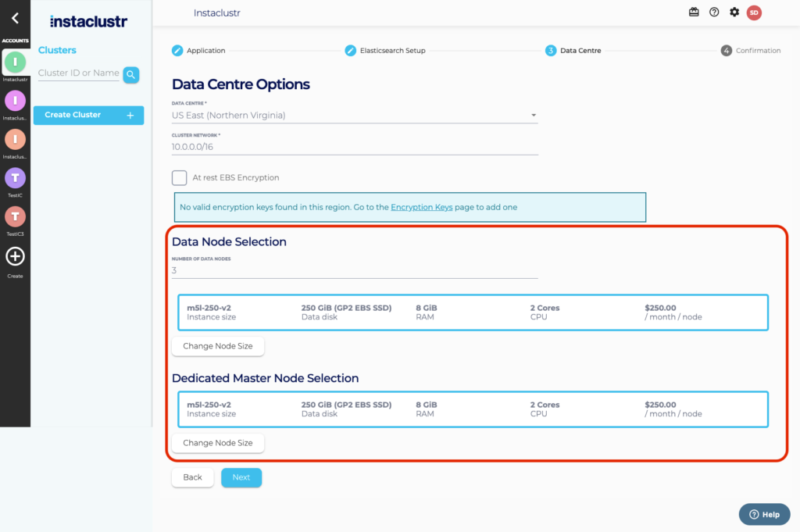The height and width of the screenshot is (532, 800).
Task: Select the TestIC3 account icon
Action: pyautogui.click(x=15, y=217)
